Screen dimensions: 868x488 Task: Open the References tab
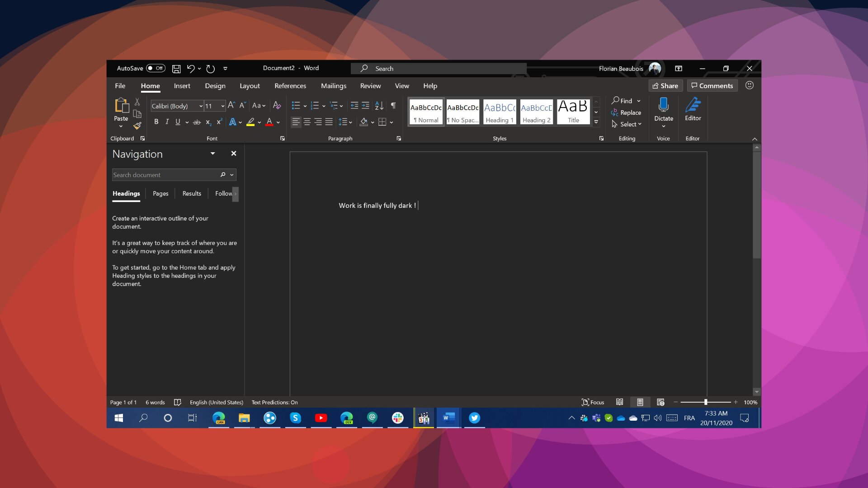(x=290, y=86)
